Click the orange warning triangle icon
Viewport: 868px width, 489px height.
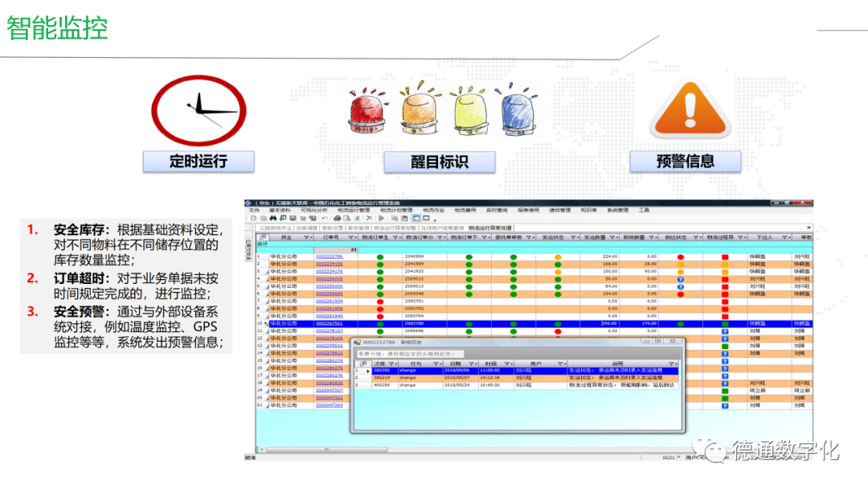tap(691, 110)
